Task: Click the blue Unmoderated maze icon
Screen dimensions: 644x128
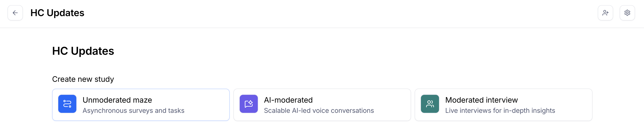Action: (x=67, y=104)
